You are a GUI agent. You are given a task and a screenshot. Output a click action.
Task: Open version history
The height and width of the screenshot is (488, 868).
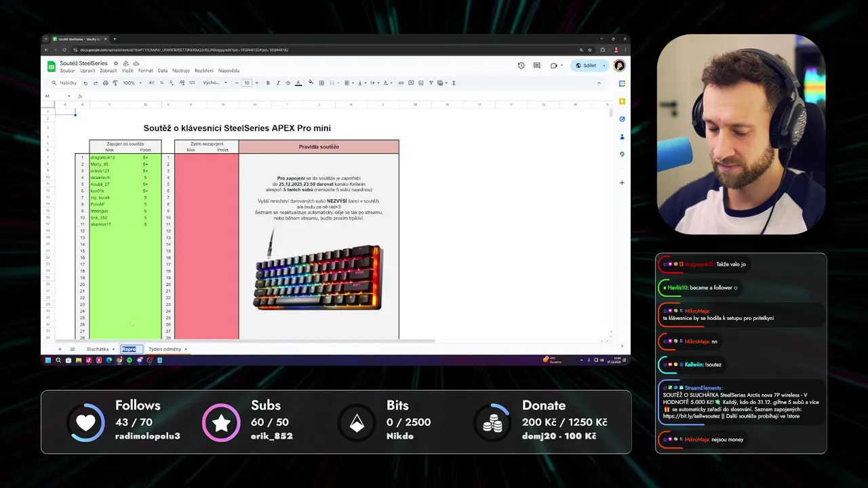521,66
